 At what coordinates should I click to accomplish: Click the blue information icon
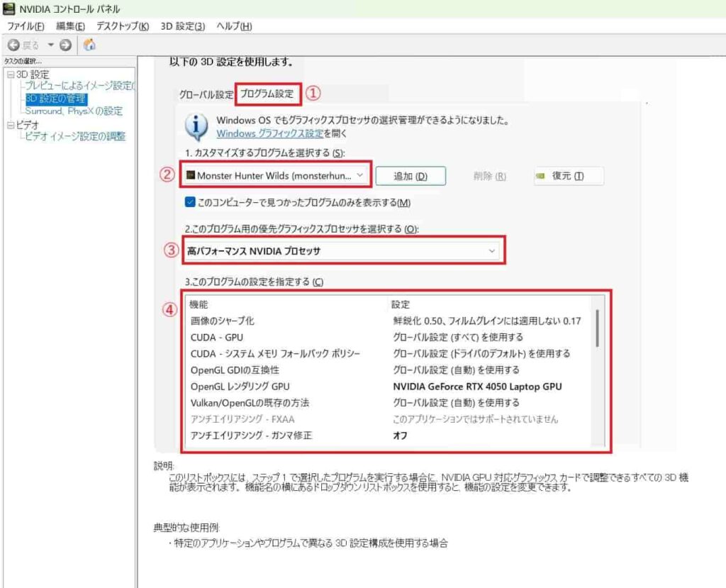tap(196, 126)
